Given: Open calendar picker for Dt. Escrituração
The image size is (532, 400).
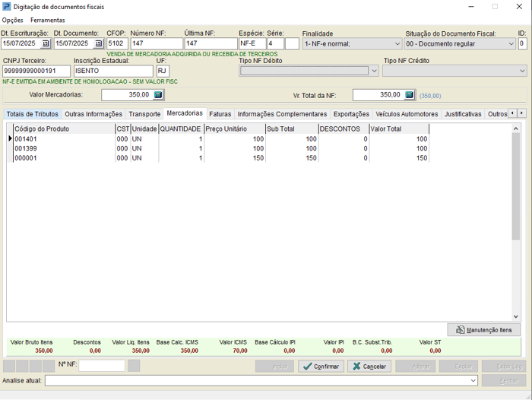Looking at the screenshot, I should click(x=46, y=44).
